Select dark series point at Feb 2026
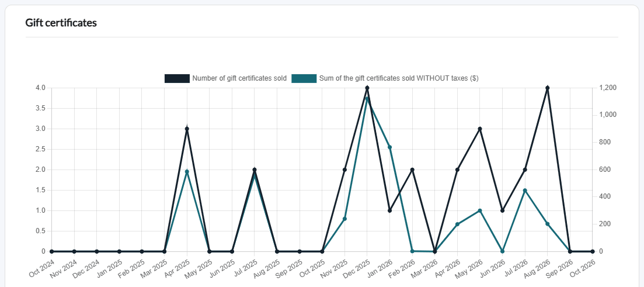Image resolution: width=644 pixels, height=287 pixels. click(412, 170)
